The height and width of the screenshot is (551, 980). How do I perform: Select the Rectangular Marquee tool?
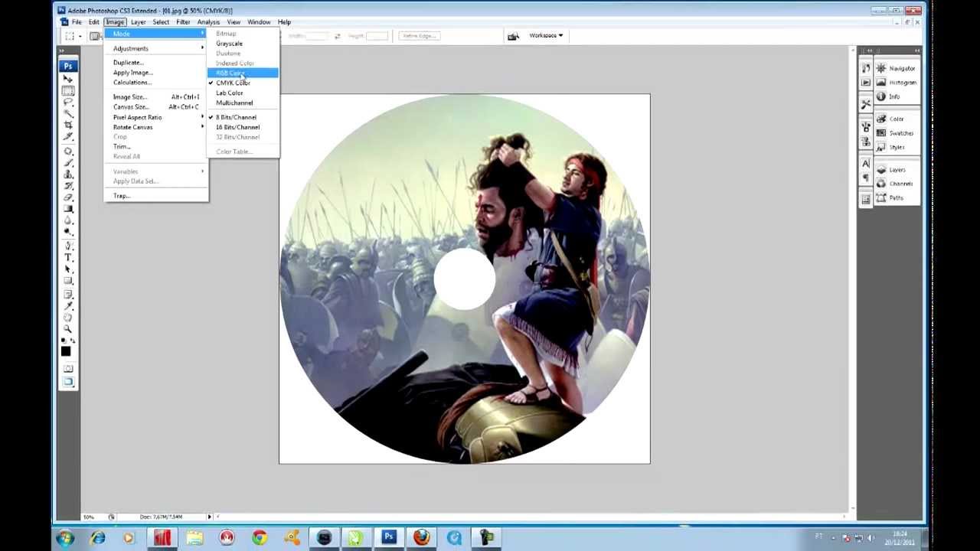[68, 90]
